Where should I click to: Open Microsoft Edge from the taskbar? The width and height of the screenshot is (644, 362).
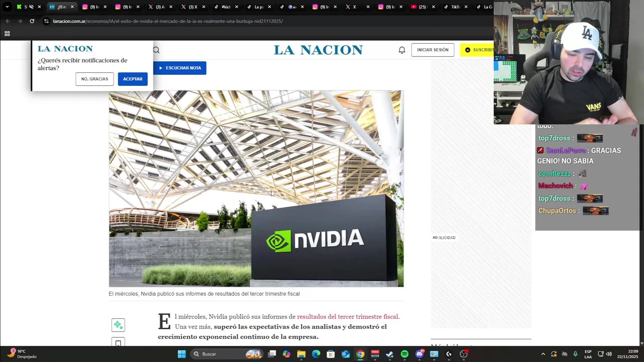(x=316, y=354)
